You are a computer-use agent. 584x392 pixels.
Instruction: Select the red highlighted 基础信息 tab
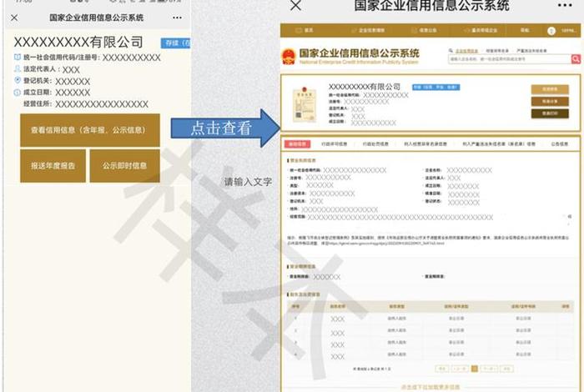point(297,143)
